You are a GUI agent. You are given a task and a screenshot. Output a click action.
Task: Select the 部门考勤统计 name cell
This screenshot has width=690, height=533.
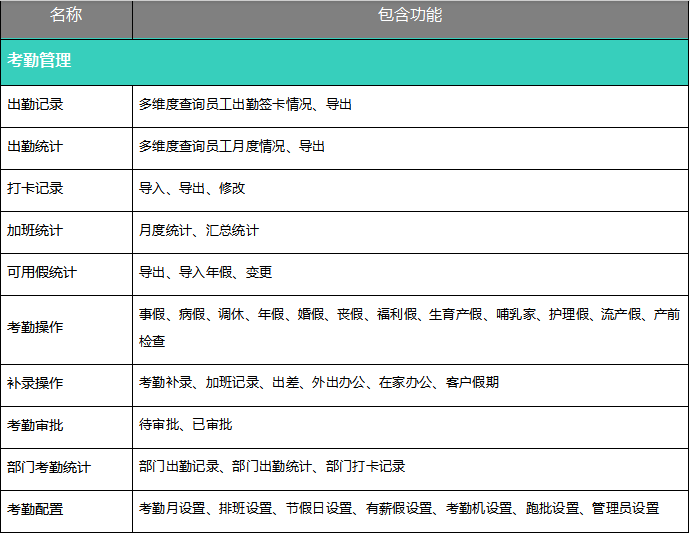tap(49, 467)
